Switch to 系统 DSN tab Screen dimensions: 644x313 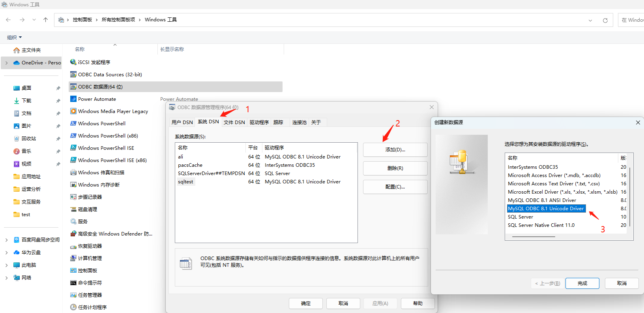[208, 122]
